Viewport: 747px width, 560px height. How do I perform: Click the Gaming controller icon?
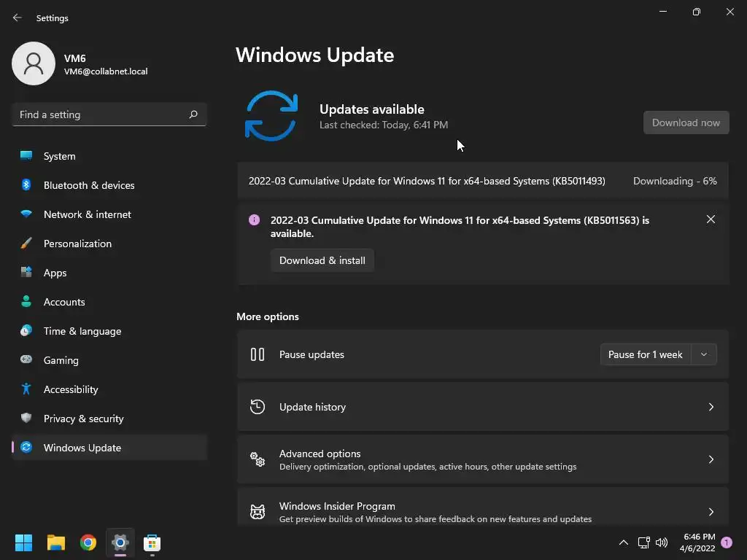pos(26,359)
